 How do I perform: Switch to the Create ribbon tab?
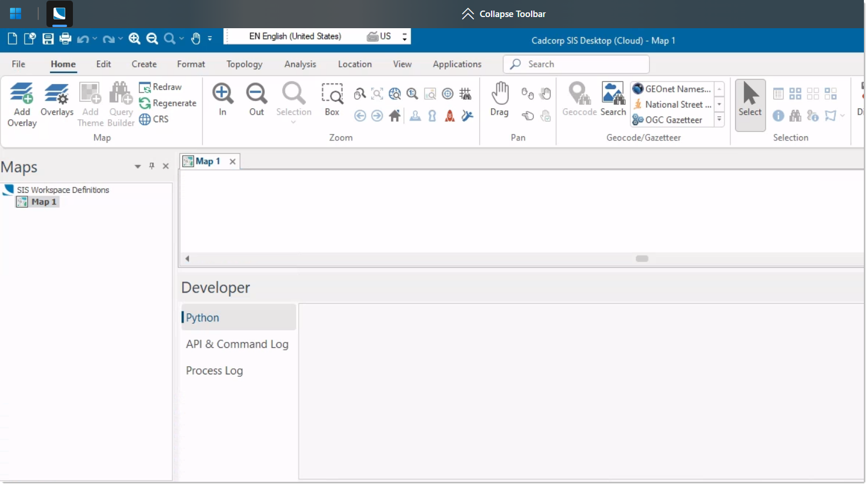pos(144,64)
